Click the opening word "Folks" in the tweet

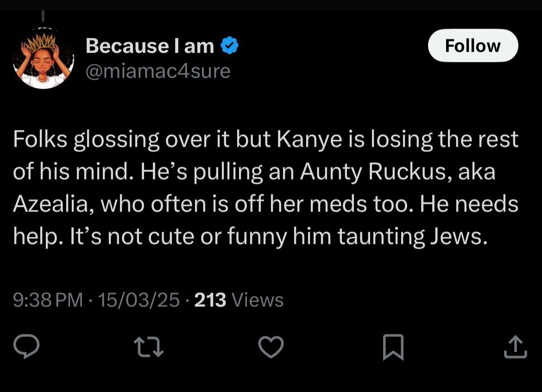40,139
